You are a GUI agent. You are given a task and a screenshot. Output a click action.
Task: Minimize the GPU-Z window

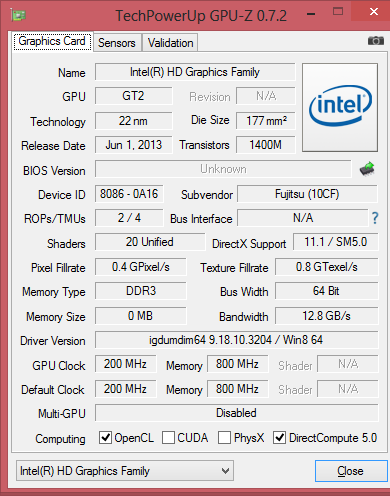[311, 14]
